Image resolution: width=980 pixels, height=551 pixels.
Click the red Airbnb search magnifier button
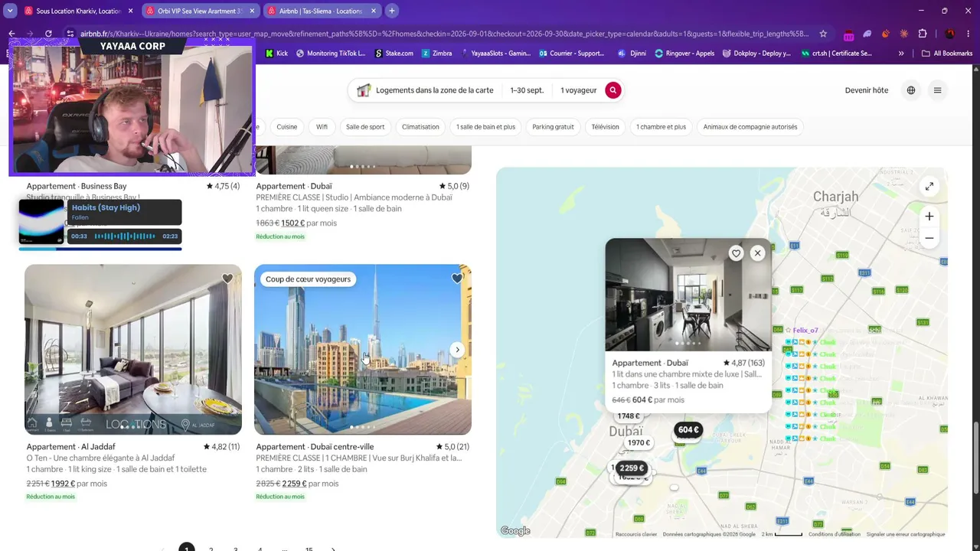(612, 90)
